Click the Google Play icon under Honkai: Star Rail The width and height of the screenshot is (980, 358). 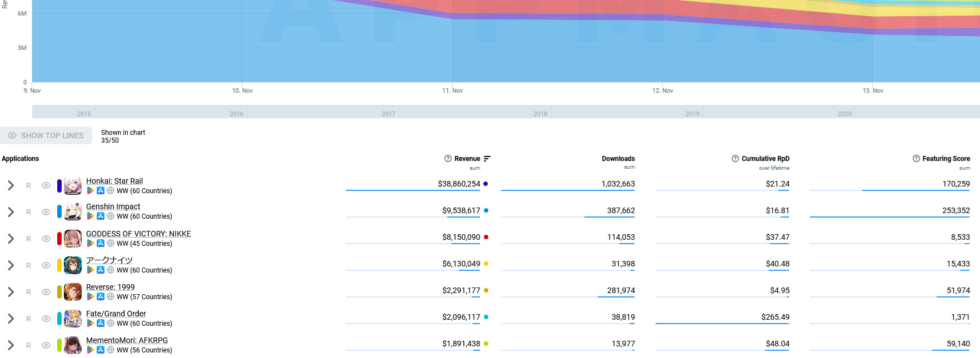click(90, 190)
